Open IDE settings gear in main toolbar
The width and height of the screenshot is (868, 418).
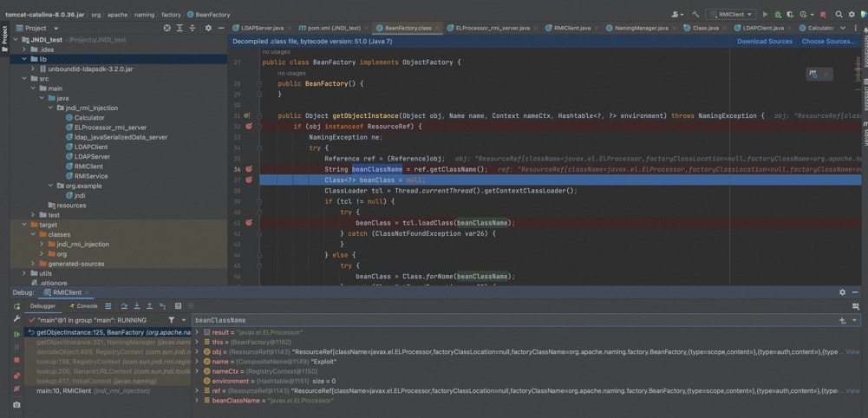852,15
